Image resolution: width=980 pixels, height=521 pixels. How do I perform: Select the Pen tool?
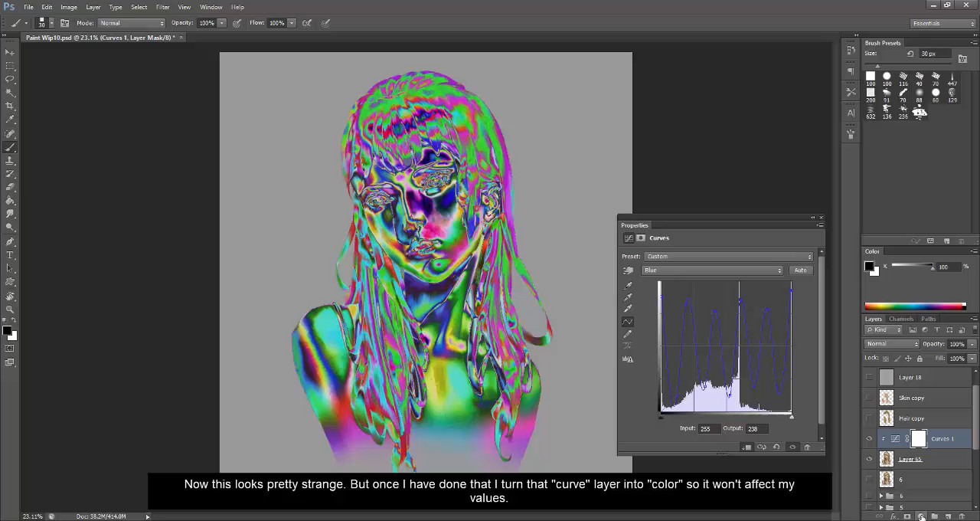coord(10,241)
